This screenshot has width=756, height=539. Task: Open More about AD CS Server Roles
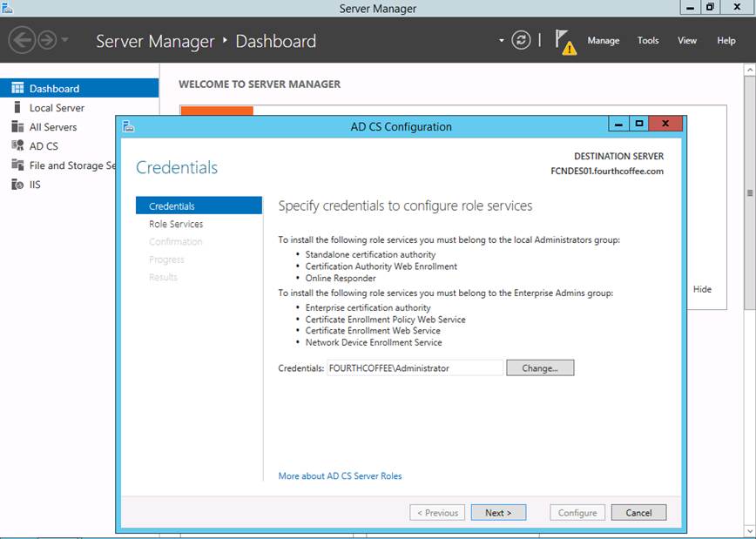340,476
